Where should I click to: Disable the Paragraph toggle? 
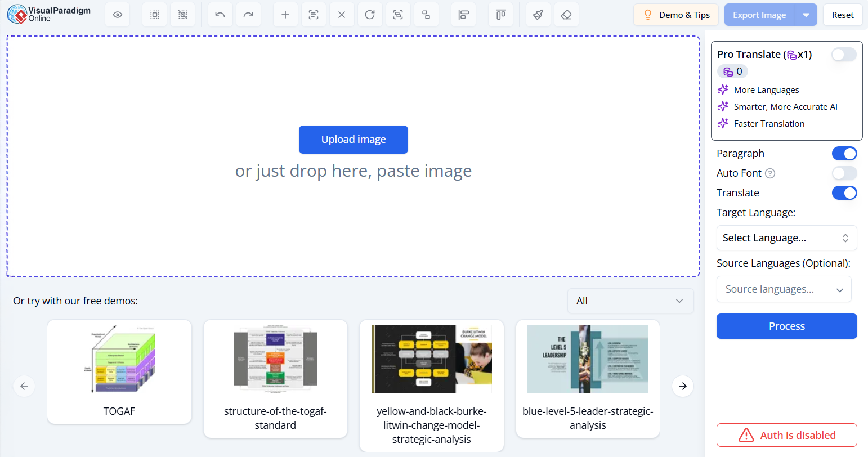844,153
